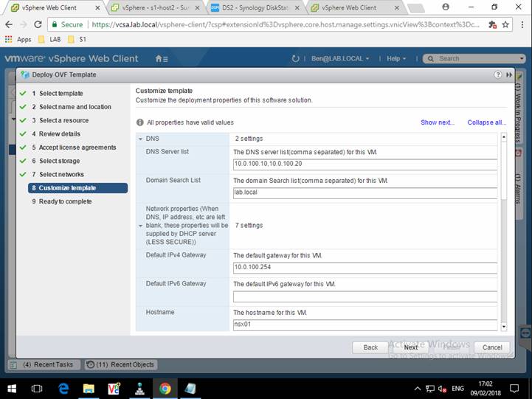Open the Recent Objects panel
Image resolution: width=532 pixels, height=399 pixels.
[121, 364]
